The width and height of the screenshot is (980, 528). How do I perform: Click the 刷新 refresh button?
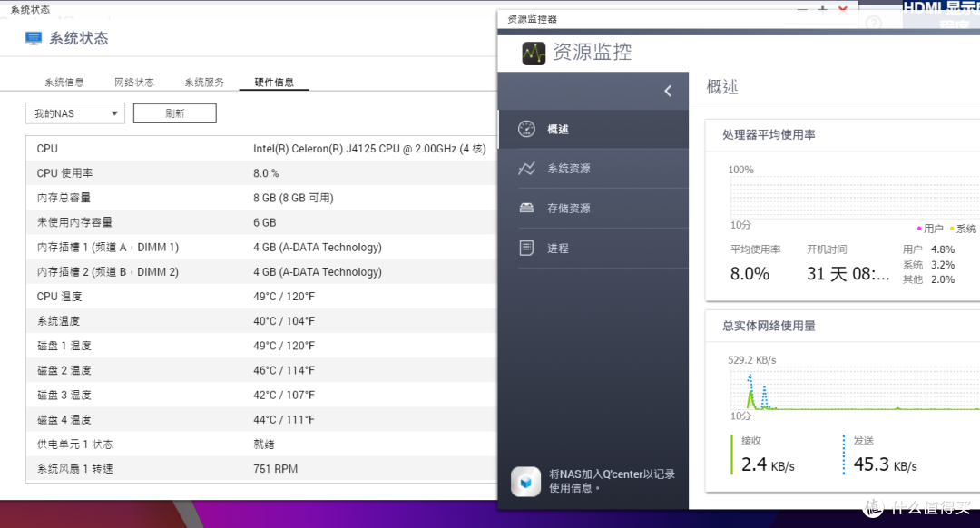coord(175,113)
